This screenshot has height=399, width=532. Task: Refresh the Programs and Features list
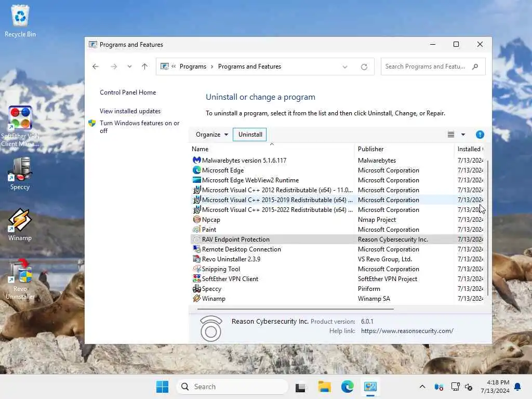point(364,67)
